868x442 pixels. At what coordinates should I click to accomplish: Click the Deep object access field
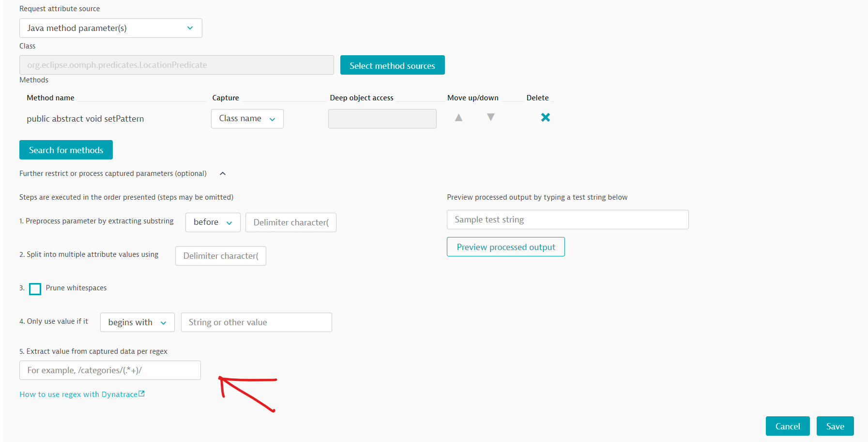(382, 119)
